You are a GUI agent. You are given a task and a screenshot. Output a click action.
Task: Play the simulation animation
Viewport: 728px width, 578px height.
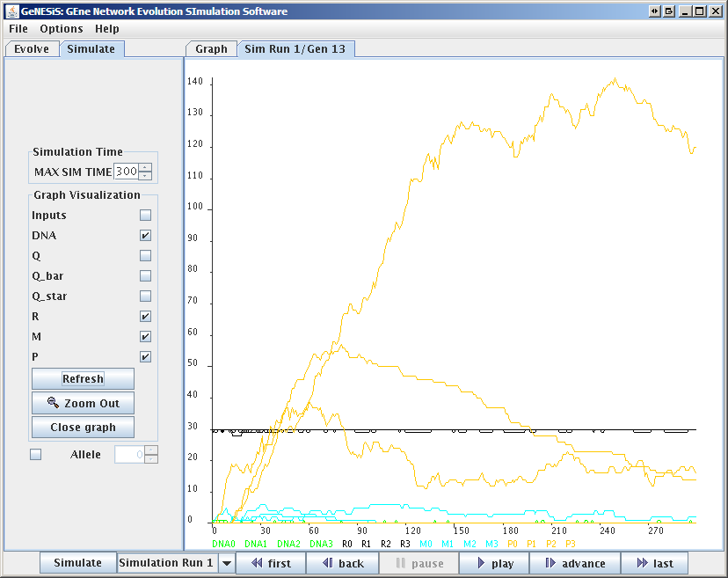point(493,563)
